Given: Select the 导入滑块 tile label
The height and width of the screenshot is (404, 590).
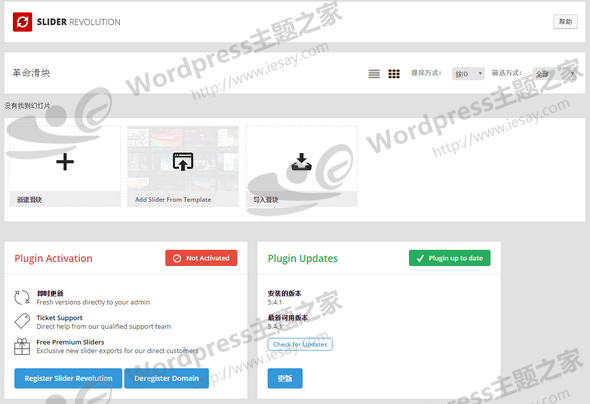Looking at the screenshot, I should 266,200.
